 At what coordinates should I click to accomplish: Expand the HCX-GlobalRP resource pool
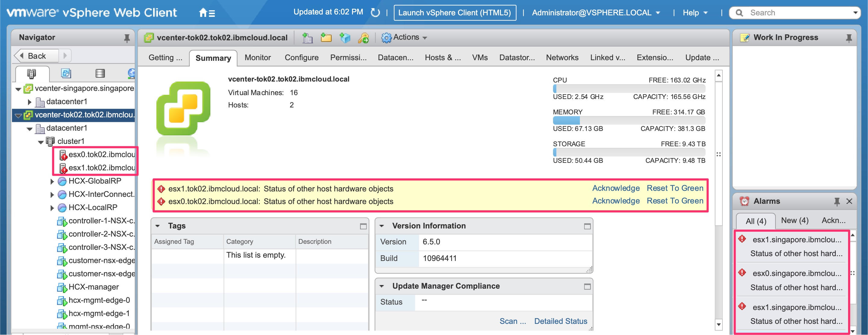[x=52, y=181]
